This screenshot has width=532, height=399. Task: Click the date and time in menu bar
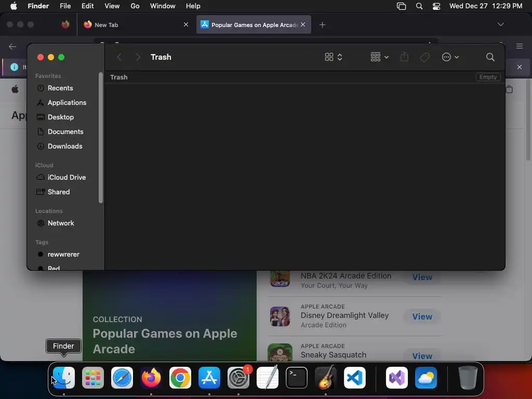[x=486, y=6]
